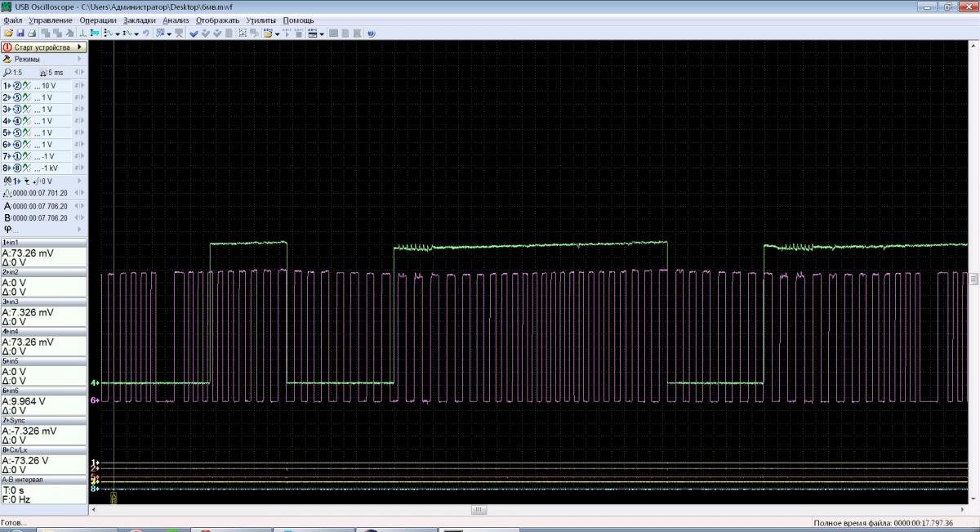Viewport: 980px width, 532px height.
Task: Click the red power icon for device start
Action: (7, 47)
